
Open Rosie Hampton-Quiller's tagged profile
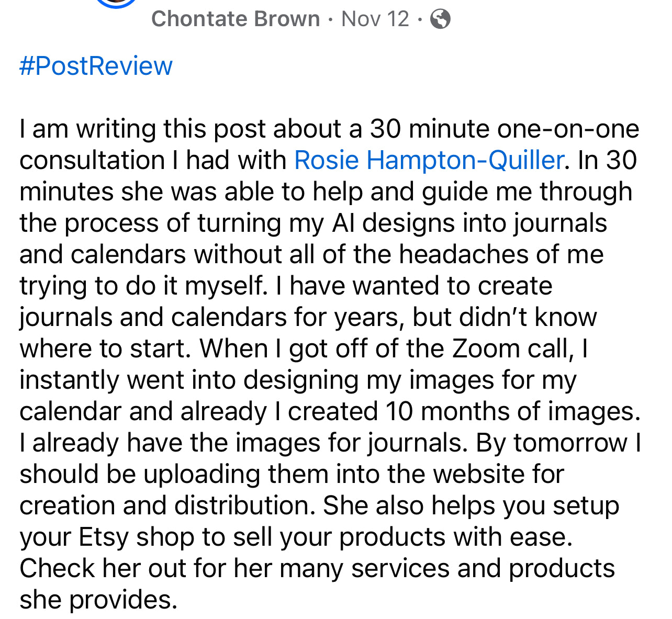(429, 160)
